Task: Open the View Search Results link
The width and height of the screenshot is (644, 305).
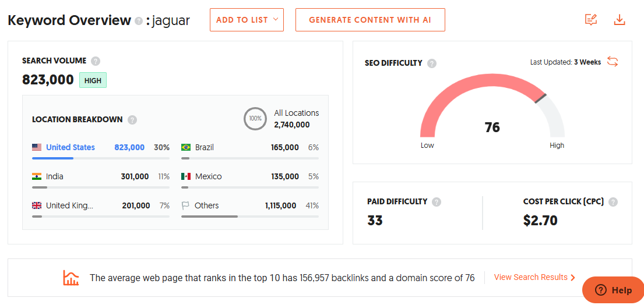Action: tap(534, 278)
